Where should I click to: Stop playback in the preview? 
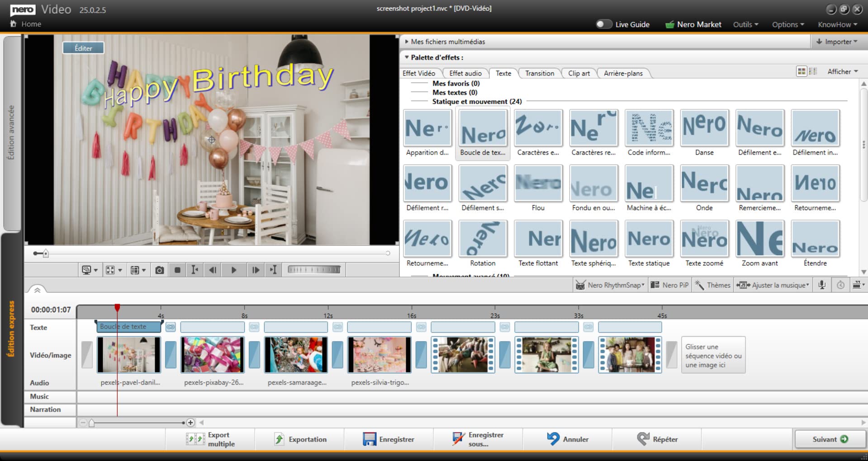click(x=177, y=270)
